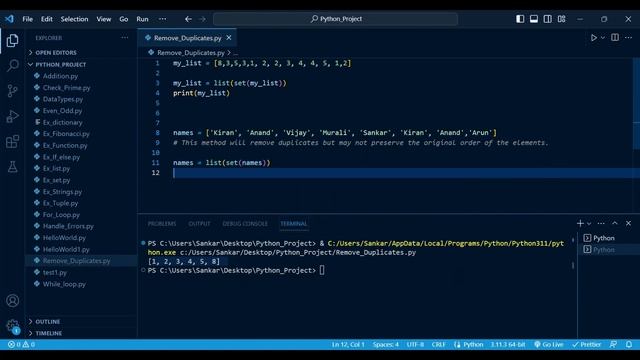
Task: Click Ln 12, Col 1 status item
Action: tap(348, 344)
